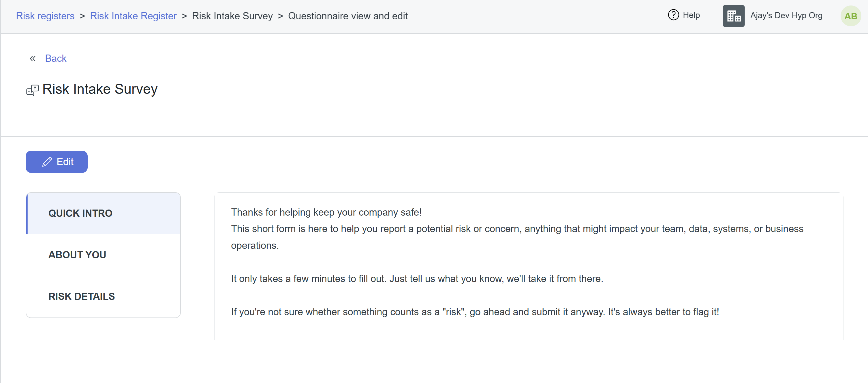The width and height of the screenshot is (868, 383).
Task: Click Ajay's Dev Hyp Org name
Action: 786,16
